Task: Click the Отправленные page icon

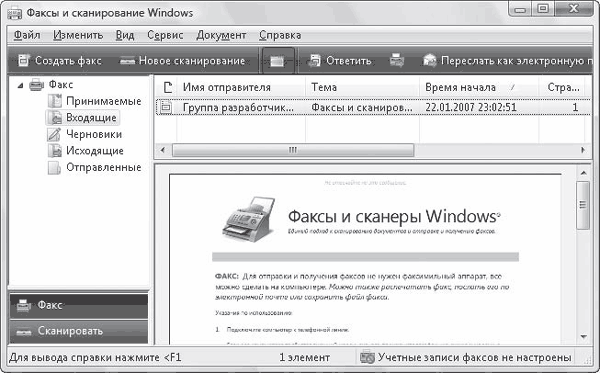Action: click(x=54, y=168)
